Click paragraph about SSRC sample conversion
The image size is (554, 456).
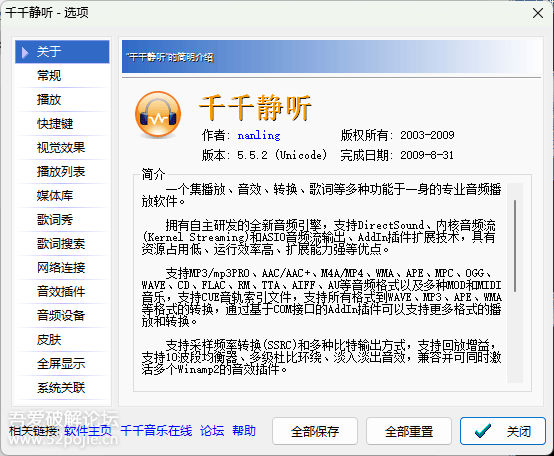tap(322, 357)
